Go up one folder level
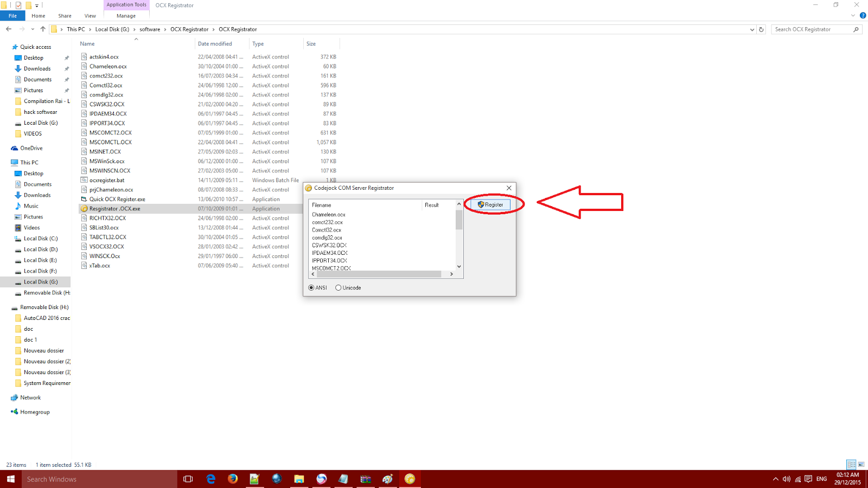 point(43,29)
